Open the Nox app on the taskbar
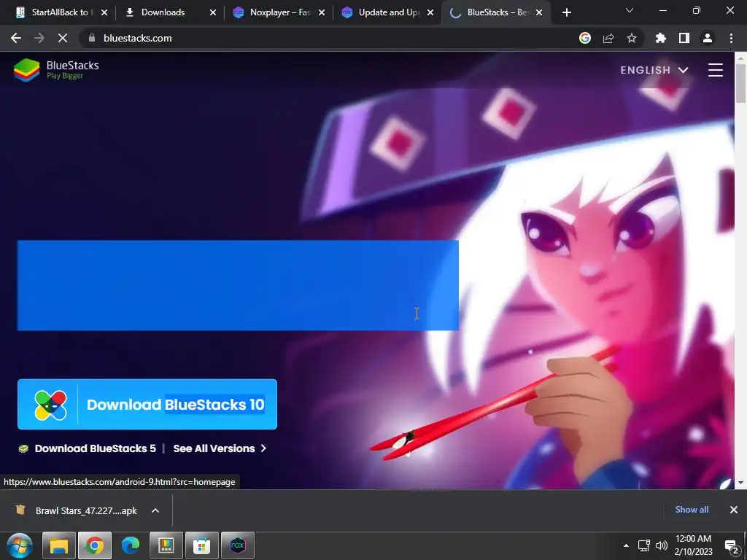Image resolution: width=747 pixels, height=560 pixels. click(238, 545)
